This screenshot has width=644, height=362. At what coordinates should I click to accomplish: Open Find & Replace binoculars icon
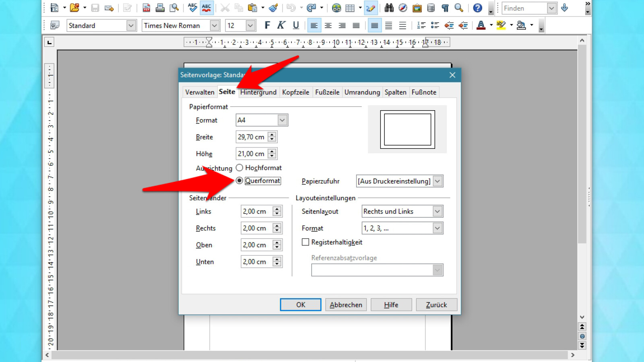point(389,8)
